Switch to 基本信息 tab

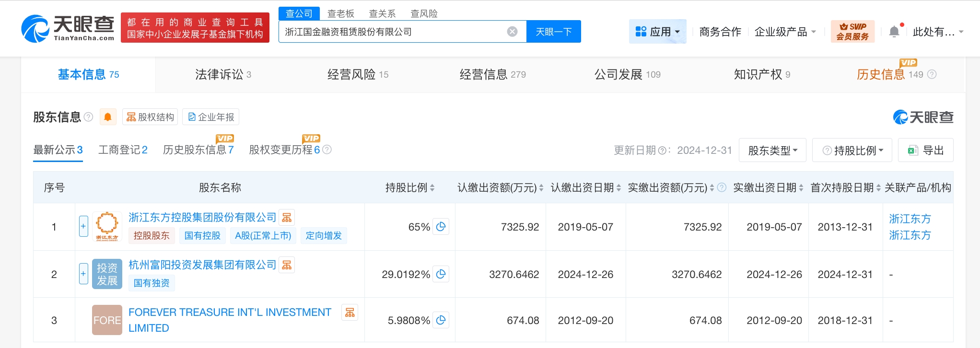point(88,74)
